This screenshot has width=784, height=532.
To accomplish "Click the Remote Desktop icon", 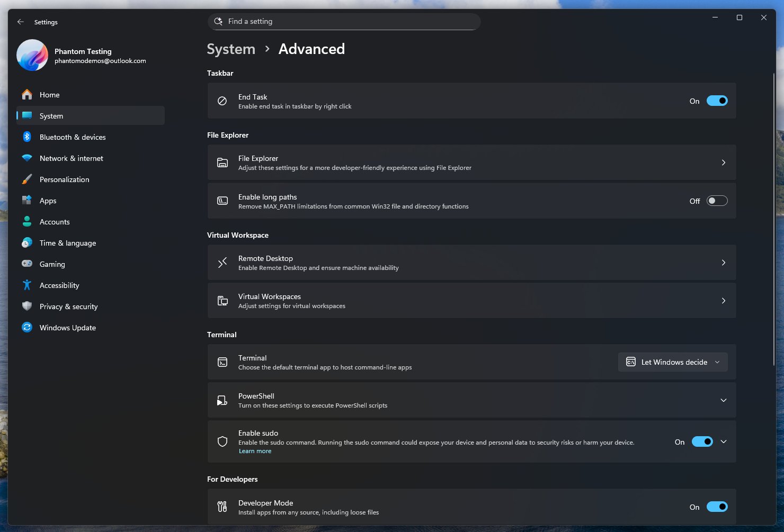I will pos(222,262).
